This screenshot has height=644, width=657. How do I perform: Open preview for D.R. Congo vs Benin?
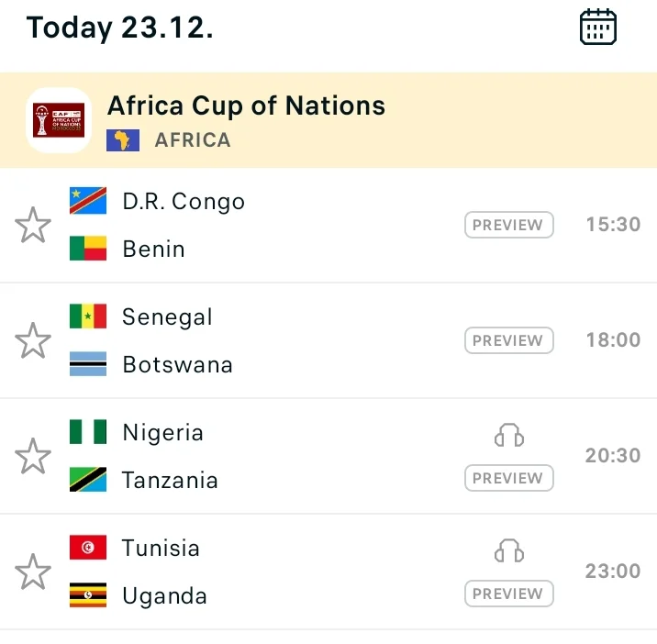click(508, 225)
